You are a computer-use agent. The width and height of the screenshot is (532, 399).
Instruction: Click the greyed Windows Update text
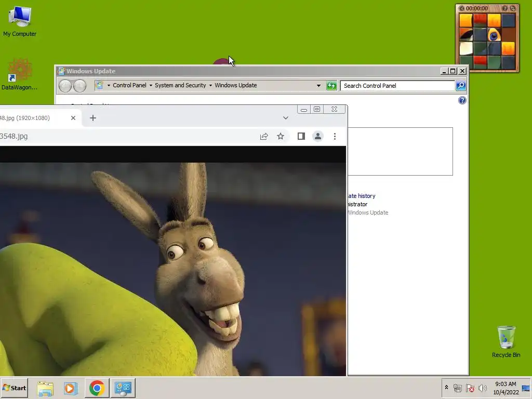[368, 212]
